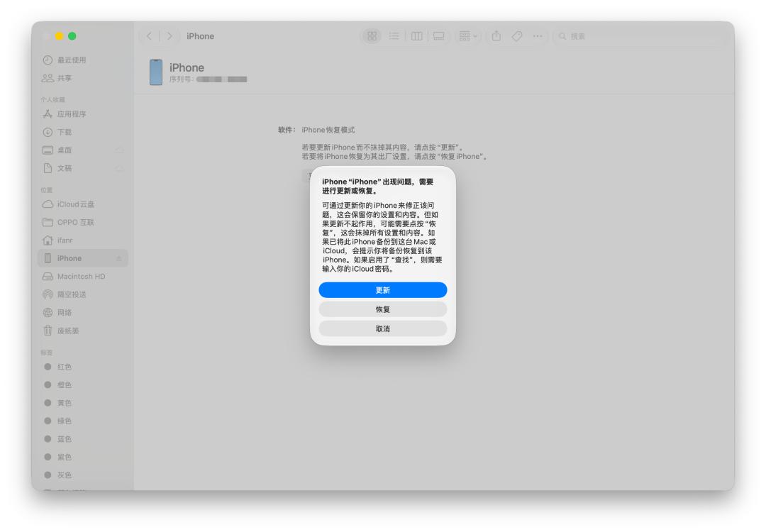Viewport: 766px width, 532px height.
Task: Switch to list view
Action: pyautogui.click(x=394, y=36)
